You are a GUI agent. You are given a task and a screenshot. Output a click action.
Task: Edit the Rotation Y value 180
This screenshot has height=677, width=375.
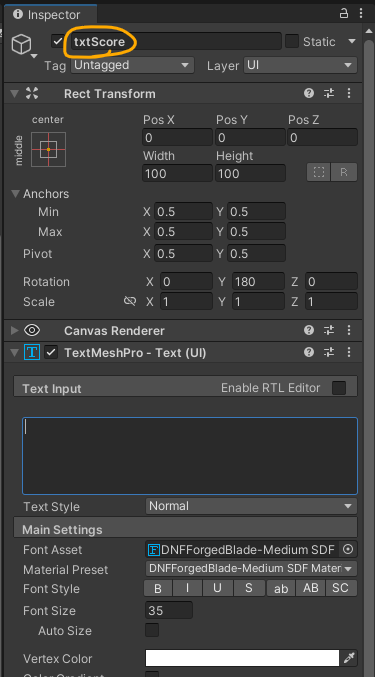pyautogui.click(x=258, y=282)
